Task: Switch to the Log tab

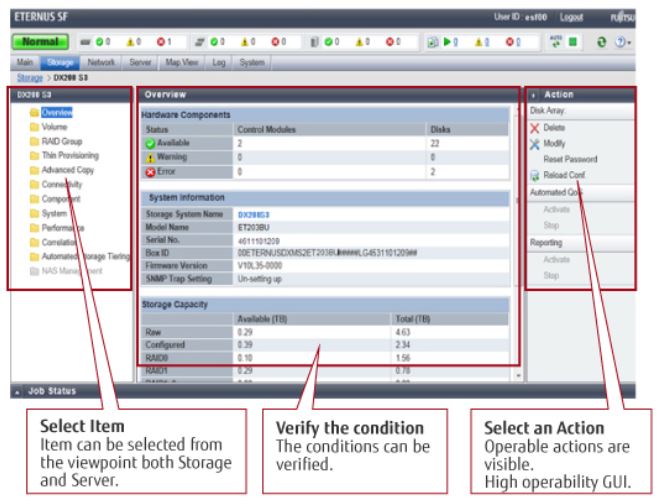Action: pos(218,62)
